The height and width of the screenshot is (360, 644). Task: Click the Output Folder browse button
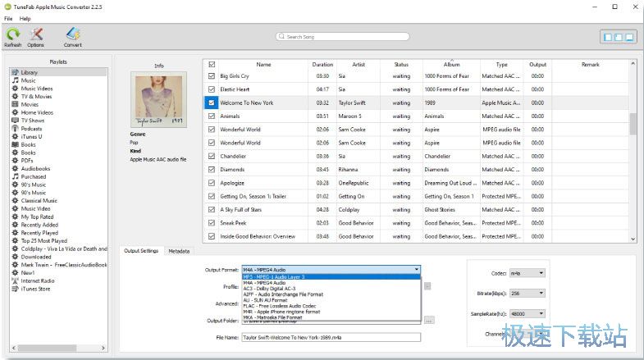pyautogui.click(x=429, y=320)
